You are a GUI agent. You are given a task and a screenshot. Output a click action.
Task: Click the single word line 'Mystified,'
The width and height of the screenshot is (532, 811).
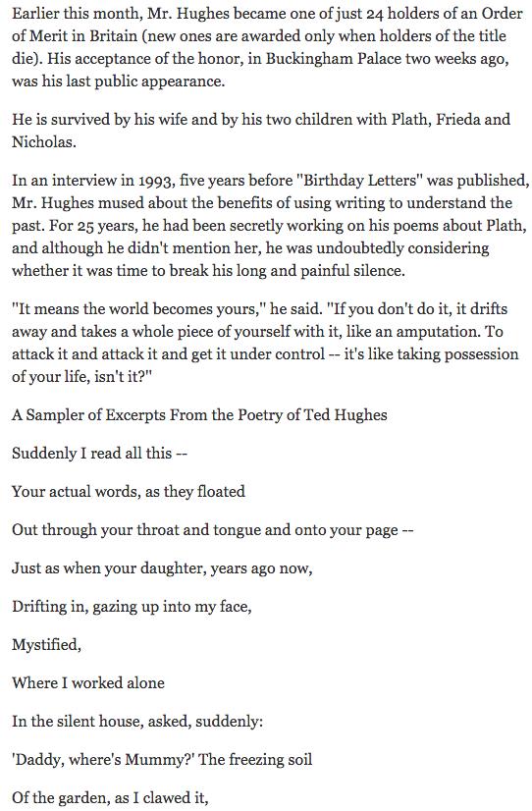46,644
